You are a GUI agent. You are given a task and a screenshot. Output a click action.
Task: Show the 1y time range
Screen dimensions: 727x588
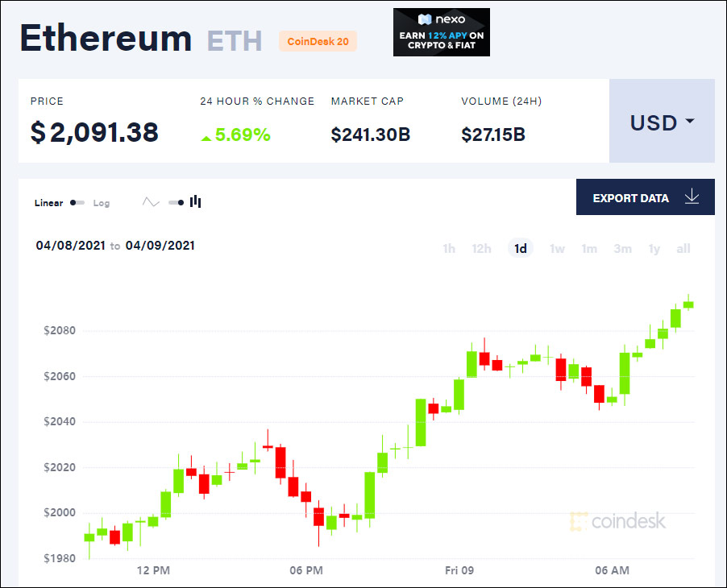click(x=654, y=249)
